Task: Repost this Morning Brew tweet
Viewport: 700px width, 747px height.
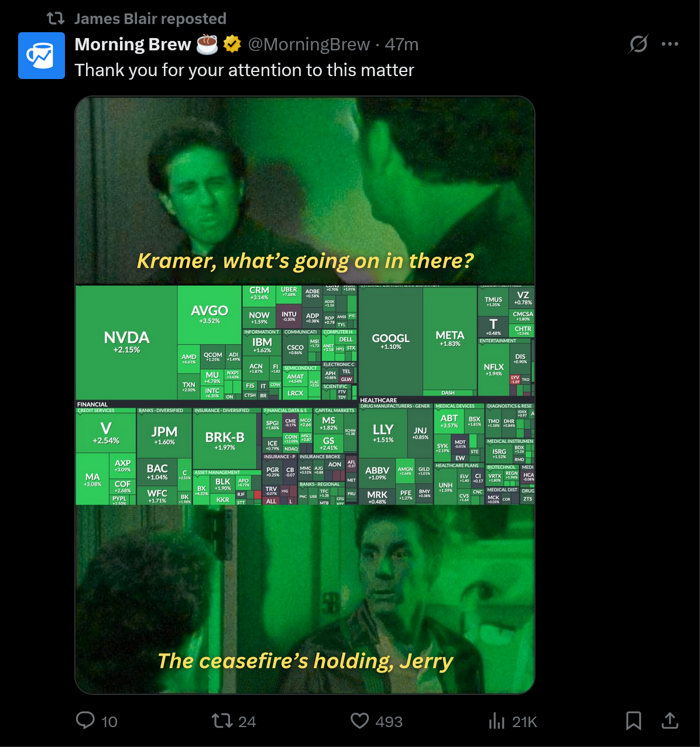Action: [x=222, y=721]
